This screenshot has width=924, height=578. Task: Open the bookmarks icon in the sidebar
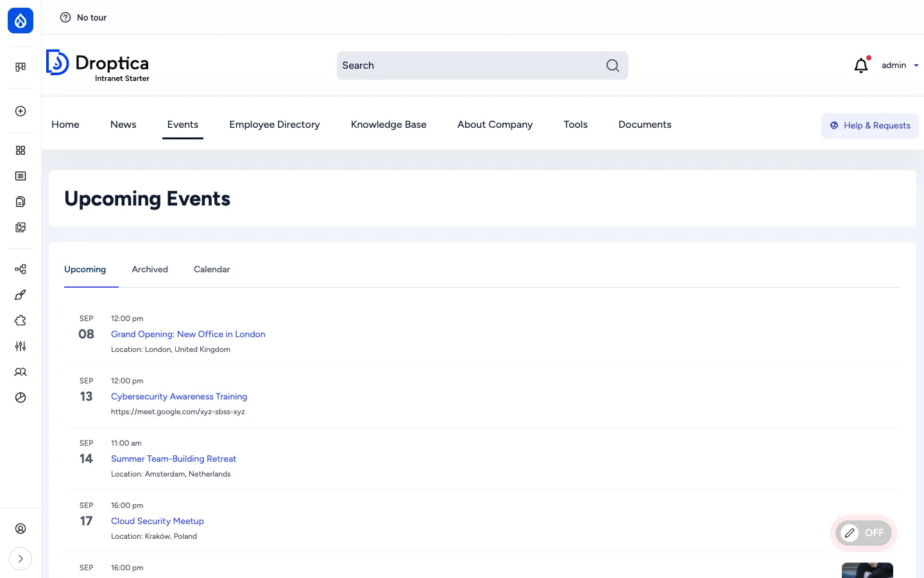point(21,67)
